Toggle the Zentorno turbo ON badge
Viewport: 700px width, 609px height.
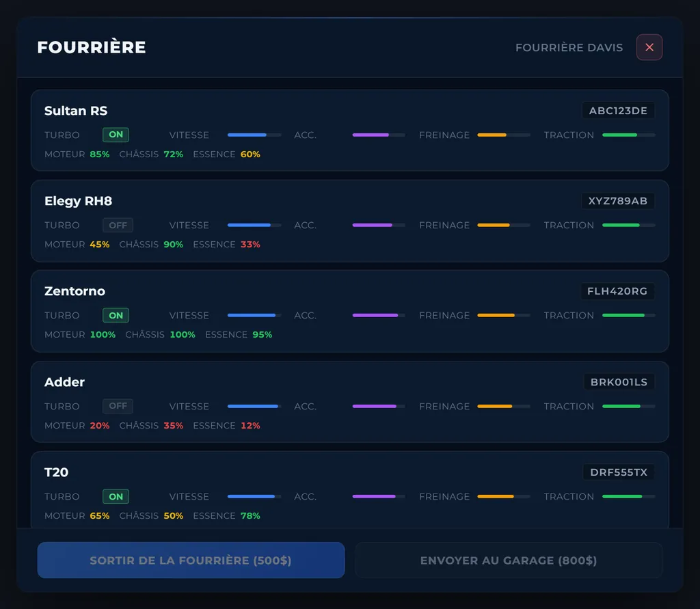[x=116, y=316]
